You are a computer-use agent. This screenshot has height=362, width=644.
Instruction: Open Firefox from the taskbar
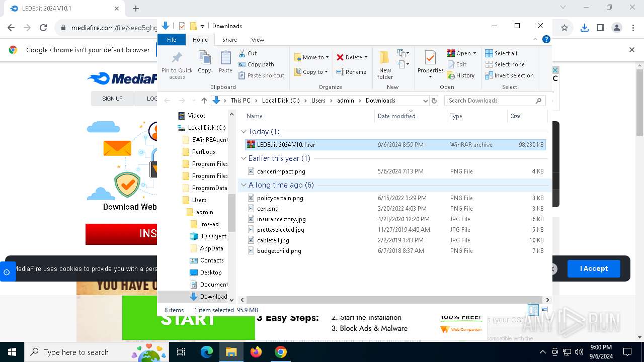[256, 352]
